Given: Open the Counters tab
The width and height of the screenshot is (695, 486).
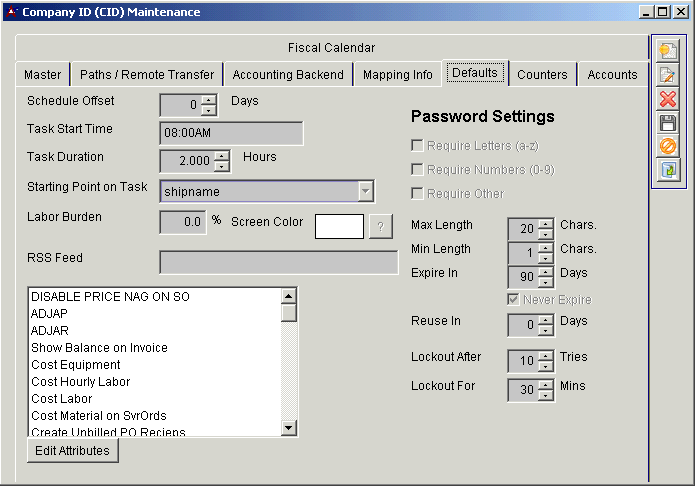Looking at the screenshot, I should pyautogui.click(x=542, y=75).
